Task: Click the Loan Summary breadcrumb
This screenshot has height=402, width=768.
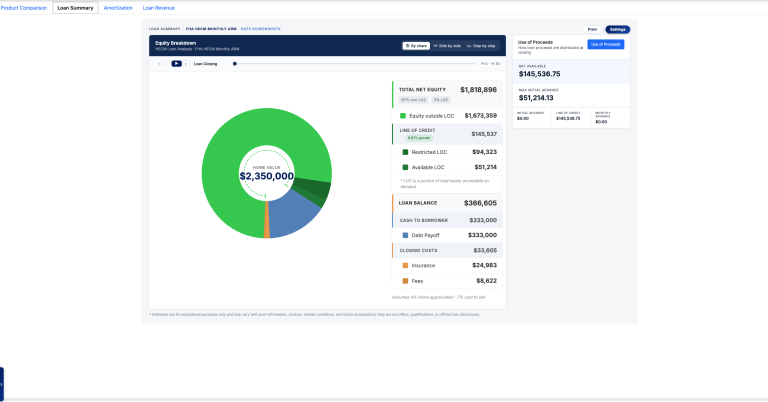Action: [x=165, y=29]
